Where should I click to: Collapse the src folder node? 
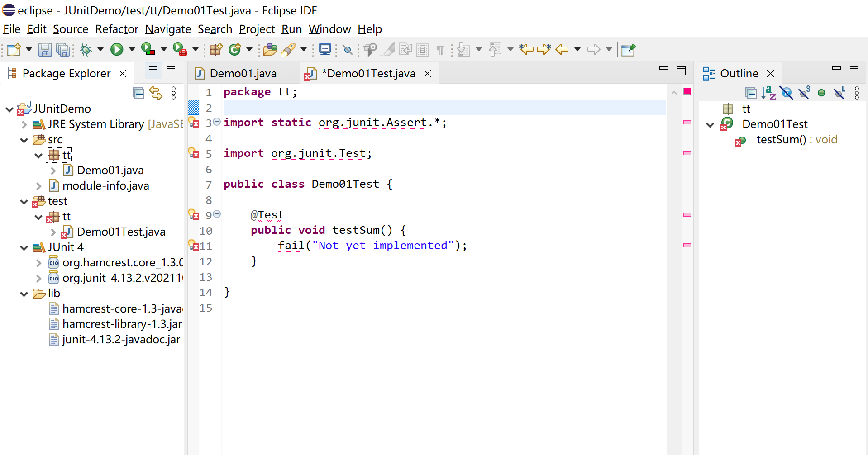click(x=24, y=140)
